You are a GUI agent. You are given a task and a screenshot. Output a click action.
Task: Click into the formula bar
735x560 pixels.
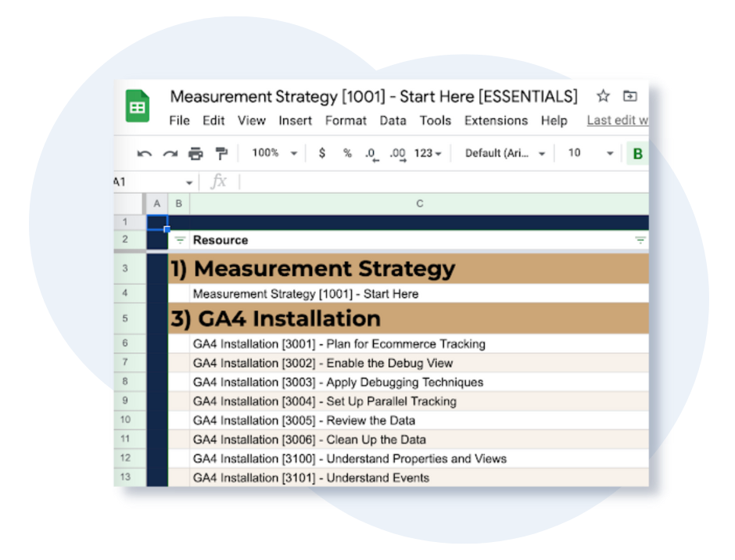pyautogui.click(x=444, y=182)
